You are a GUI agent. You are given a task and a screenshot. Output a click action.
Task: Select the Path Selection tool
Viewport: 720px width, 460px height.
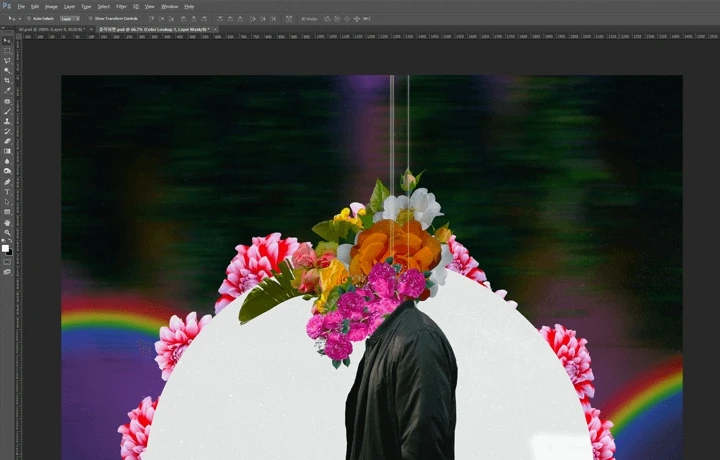pyautogui.click(x=7, y=202)
